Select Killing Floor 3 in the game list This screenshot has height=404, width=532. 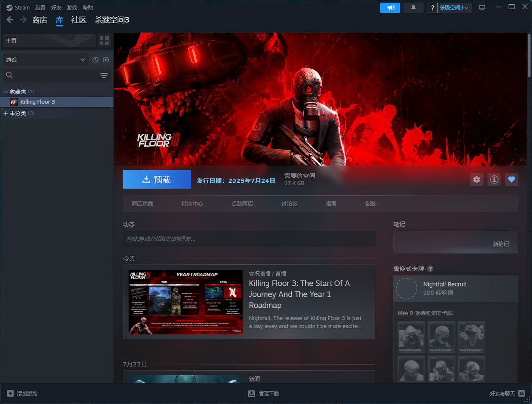point(57,102)
